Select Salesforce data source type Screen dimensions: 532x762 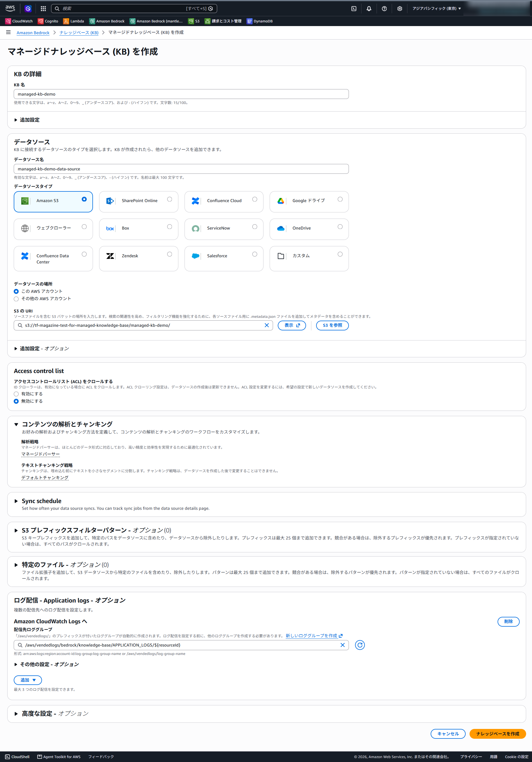click(224, 259)
